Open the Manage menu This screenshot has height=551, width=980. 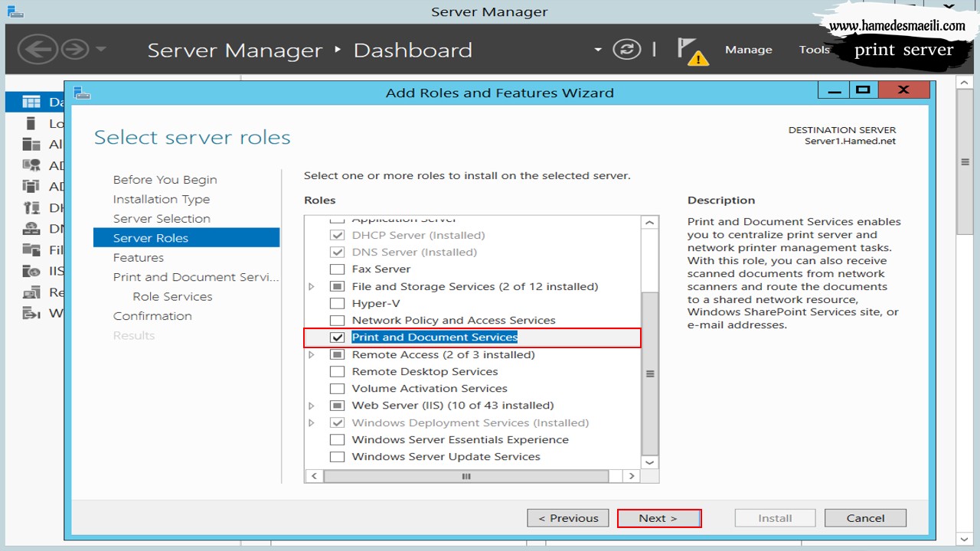pyautogui.click(x=748, y=50)
